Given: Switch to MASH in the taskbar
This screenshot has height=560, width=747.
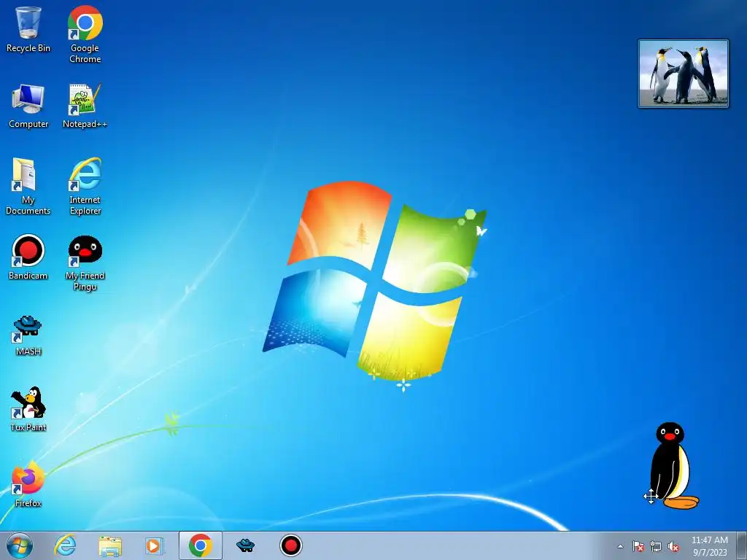Looking at the screenshot, I should [245, 545].
